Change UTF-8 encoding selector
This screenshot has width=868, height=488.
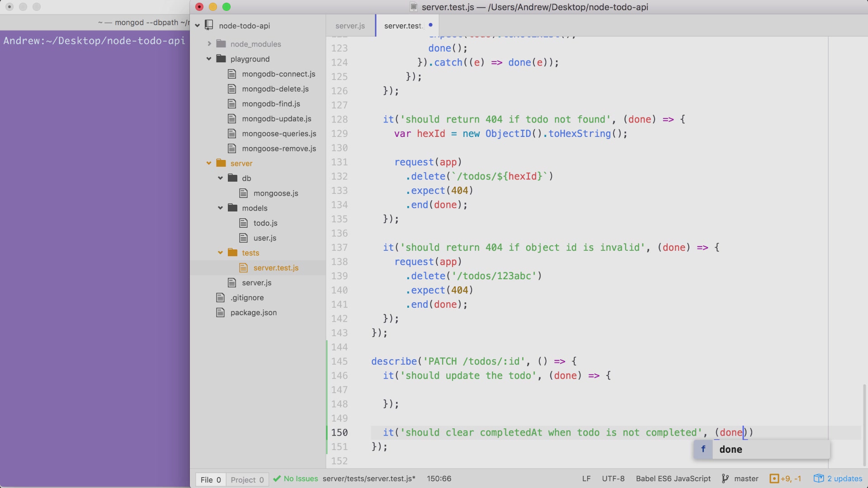[x=613, y=479]
